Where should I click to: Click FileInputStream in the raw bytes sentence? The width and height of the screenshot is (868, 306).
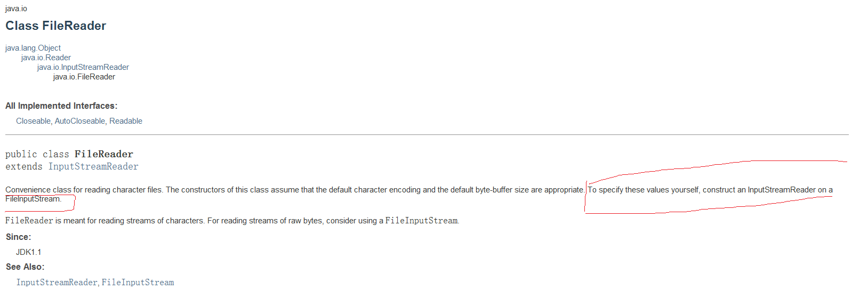422,220
